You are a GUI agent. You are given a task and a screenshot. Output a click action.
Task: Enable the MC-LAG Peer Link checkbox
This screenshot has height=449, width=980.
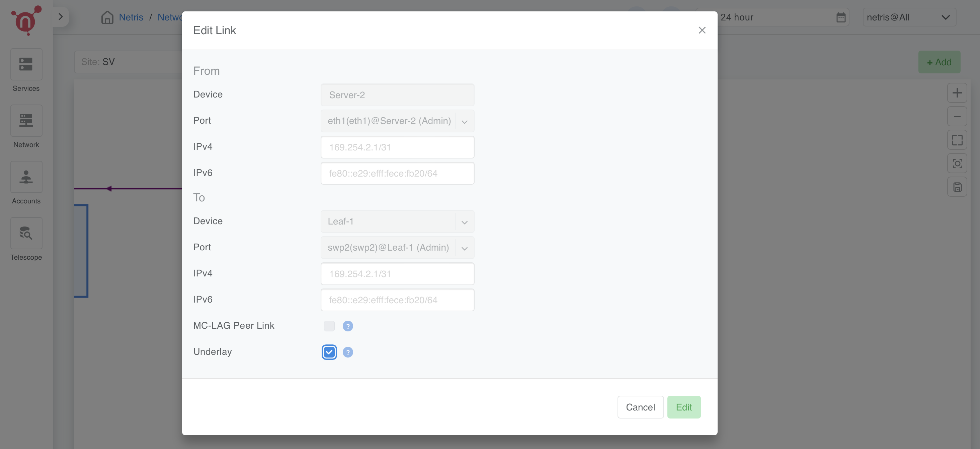click(x=329, y=326)
